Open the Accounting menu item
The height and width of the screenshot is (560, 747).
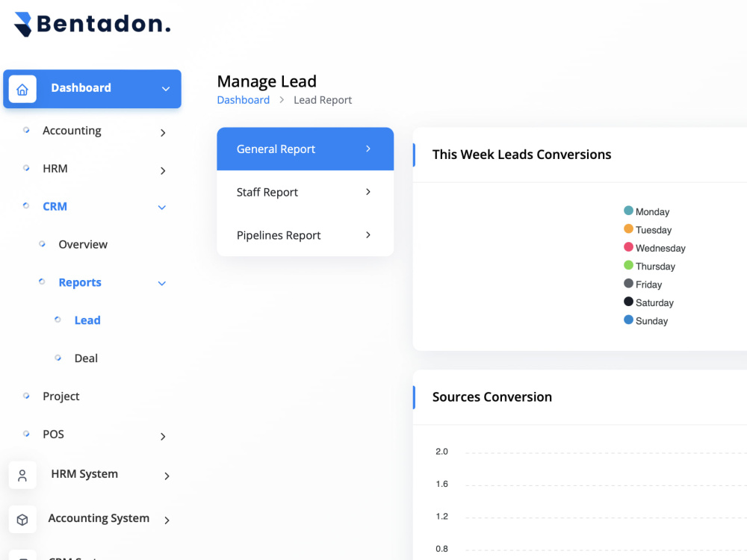pyautogui.click(x=72, y=131)
